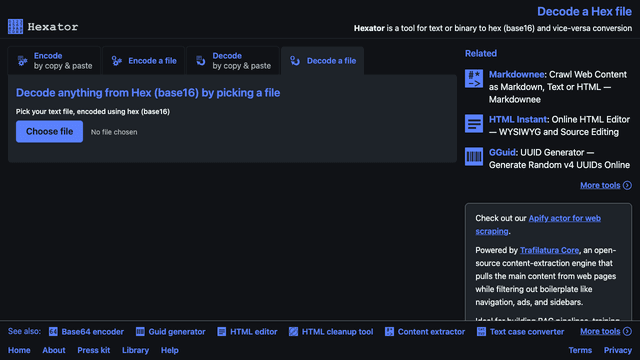
Task: Open the Help link
Action: pyautogui.click(x=169, y=350)
